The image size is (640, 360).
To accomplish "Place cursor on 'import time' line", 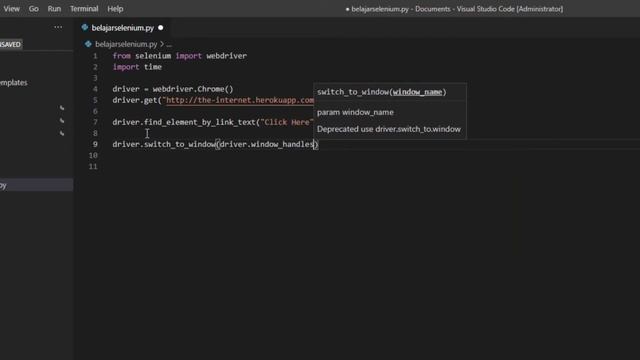I will pos(137,67).
